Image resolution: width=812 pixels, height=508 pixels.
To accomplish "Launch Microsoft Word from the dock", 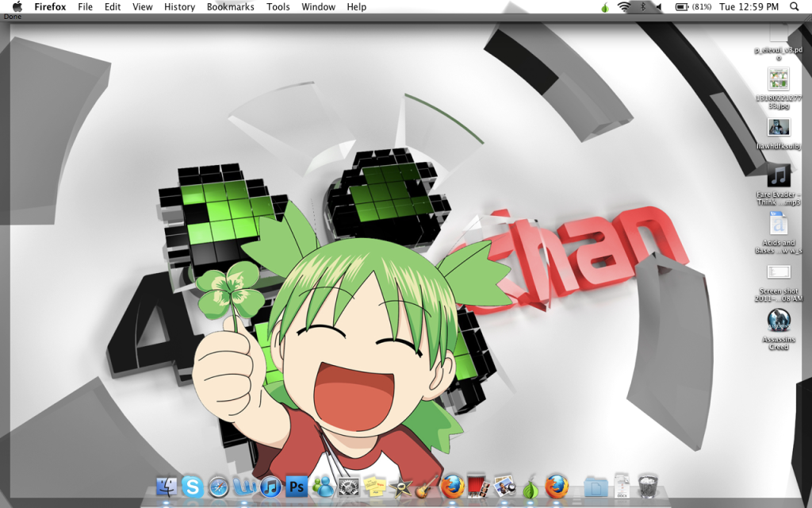I will coord(244,487).
